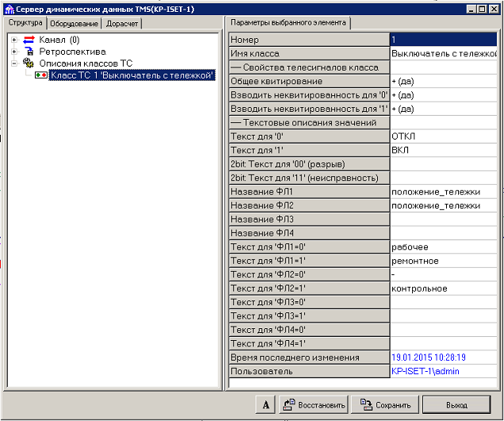The width and height of the screenshot is (504, 421).
Task: Toggle Взводить неквитированность для '1' value
Action: (x=443, y=108)
